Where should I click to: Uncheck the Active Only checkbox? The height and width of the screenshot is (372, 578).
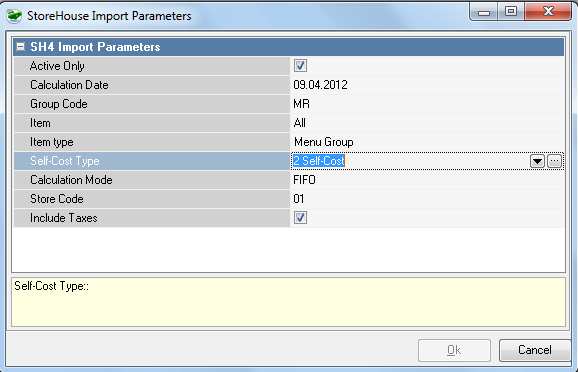300,66
